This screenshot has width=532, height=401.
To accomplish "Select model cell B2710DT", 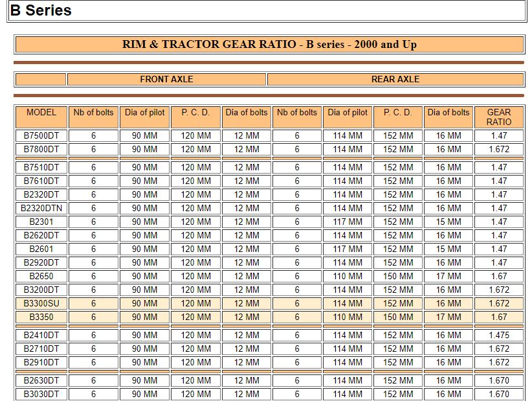I will click(x=41, y=349).
